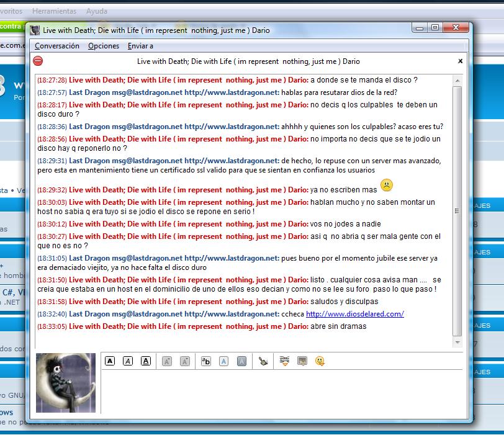Click the buddy avatar moon picture

coord(66,383)
